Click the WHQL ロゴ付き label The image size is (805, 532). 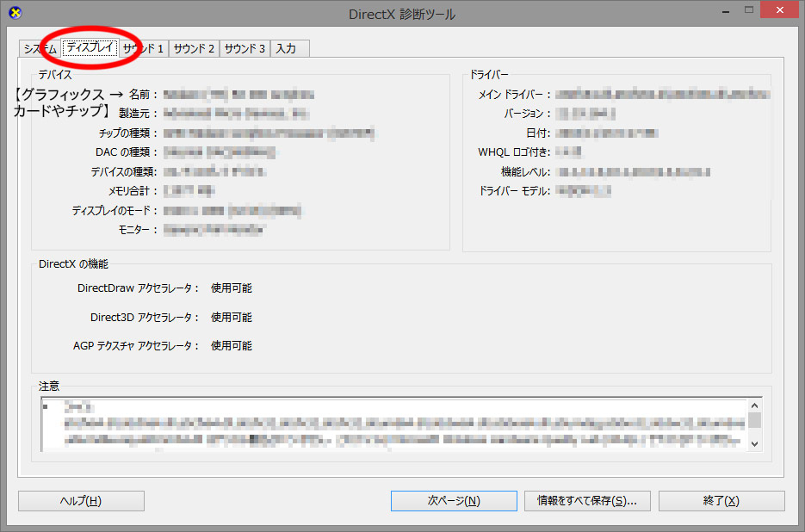(514, 152)
